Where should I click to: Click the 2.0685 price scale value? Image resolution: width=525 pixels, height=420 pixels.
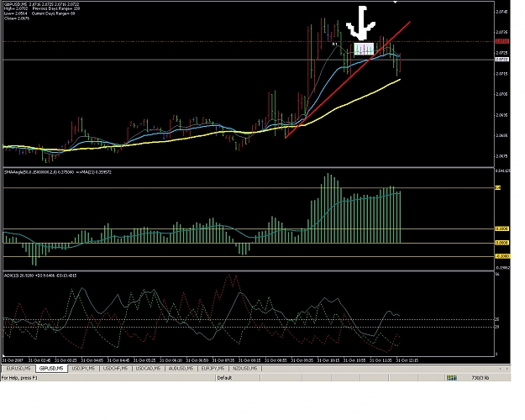[x=501, y=135]
